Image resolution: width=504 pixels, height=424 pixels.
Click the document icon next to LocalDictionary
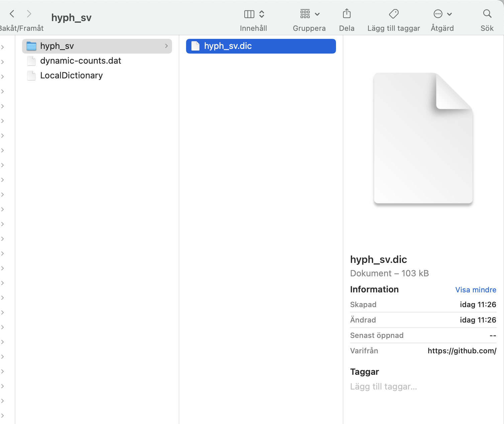31,75
